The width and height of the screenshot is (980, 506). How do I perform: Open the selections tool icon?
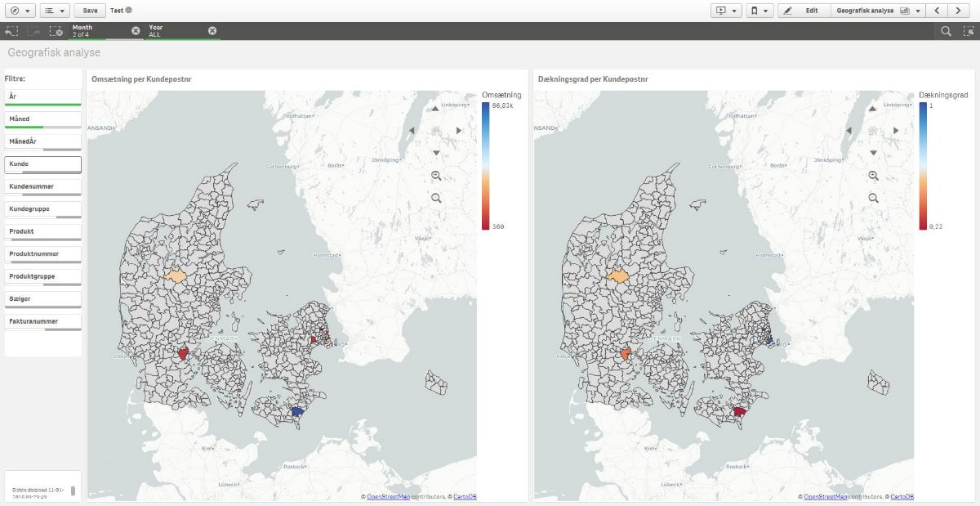969,31
